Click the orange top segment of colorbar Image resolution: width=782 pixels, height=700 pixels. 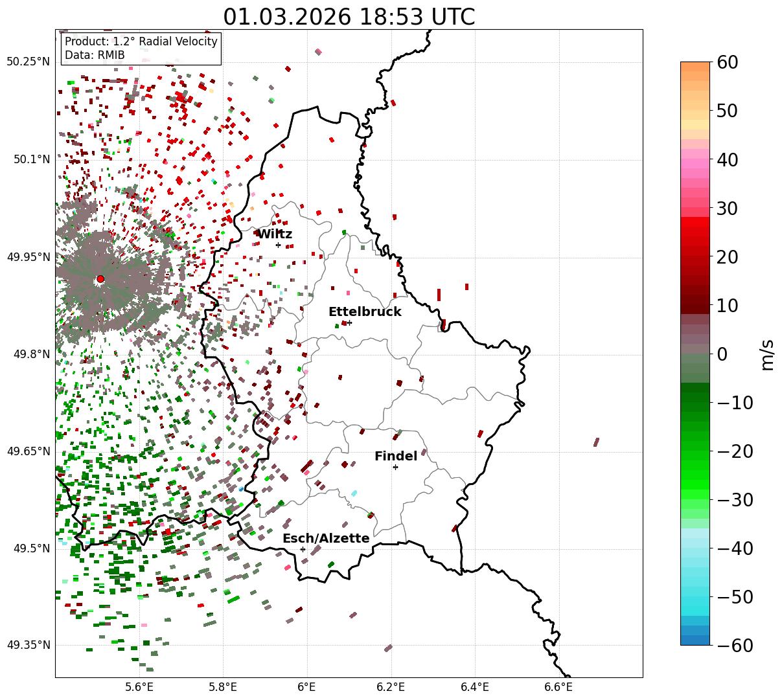tap(695, 67)
